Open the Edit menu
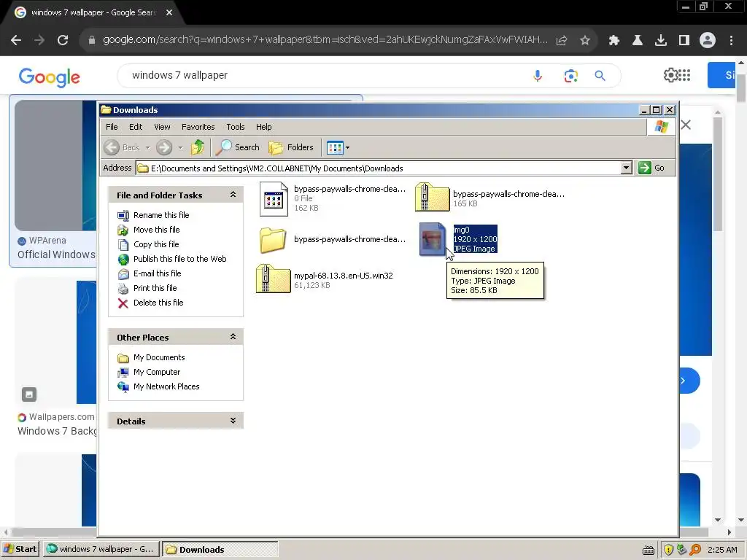Image resolution: width=747 pixels, height=560 pixels. click(136, 127)
